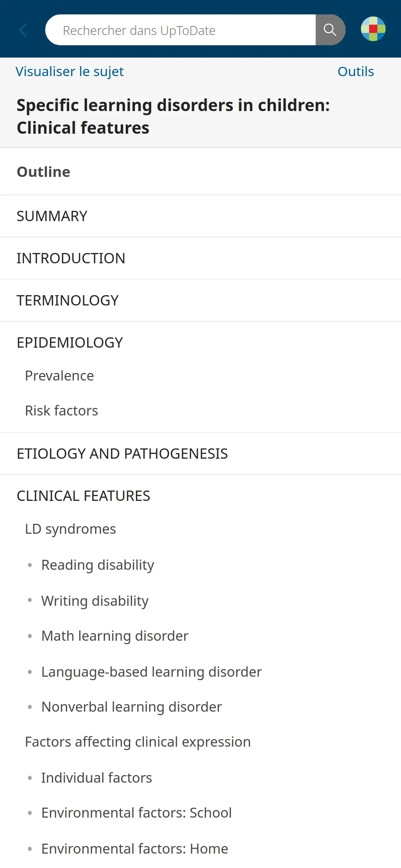Screen dimensions: 401x868
Task: Tap the back arrow icon
Action: coord(23,30)
